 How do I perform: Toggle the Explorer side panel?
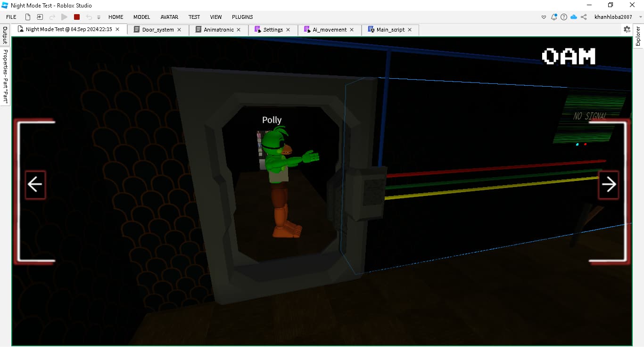point(638,36)
